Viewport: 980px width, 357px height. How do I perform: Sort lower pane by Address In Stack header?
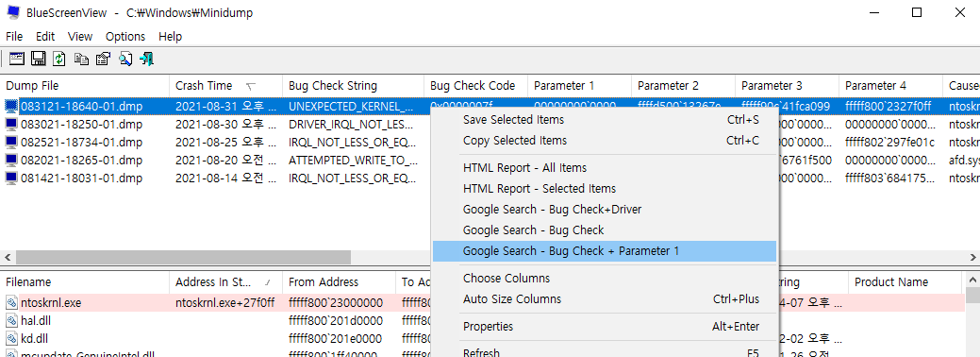click(225, 281)
